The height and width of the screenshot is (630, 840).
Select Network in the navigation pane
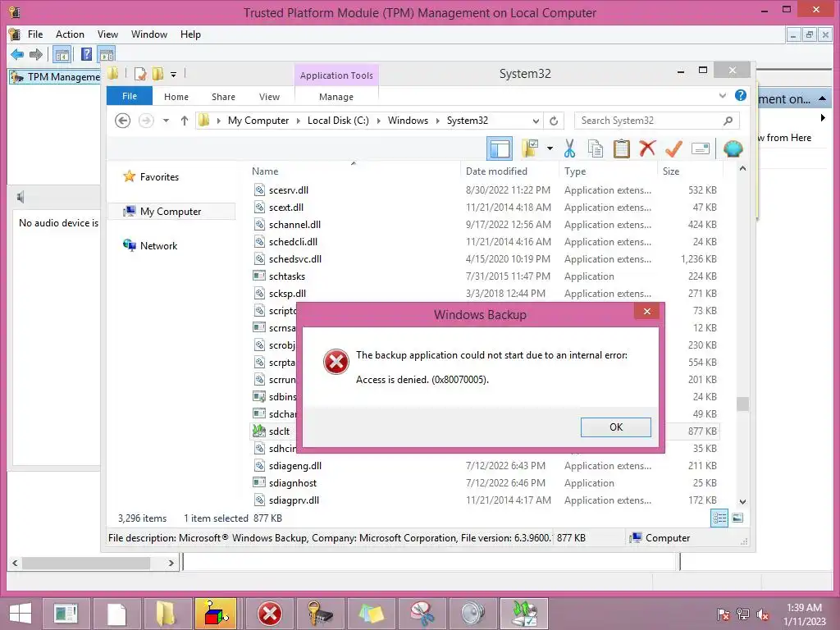click(x=158, y=246)
